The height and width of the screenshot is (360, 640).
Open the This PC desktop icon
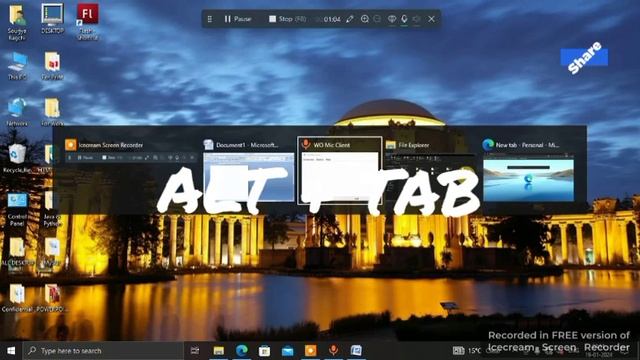pos(17,65)
